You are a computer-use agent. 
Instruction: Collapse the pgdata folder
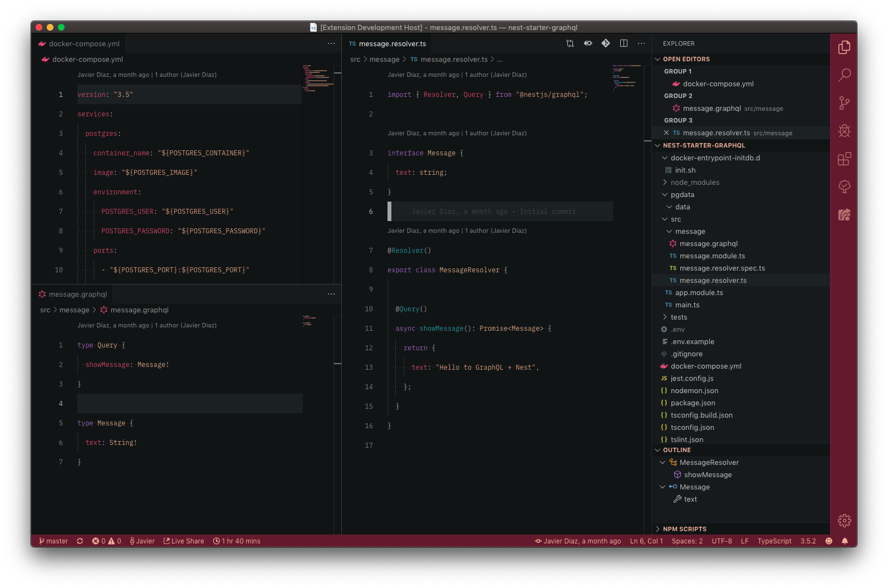tap(741, 194)
